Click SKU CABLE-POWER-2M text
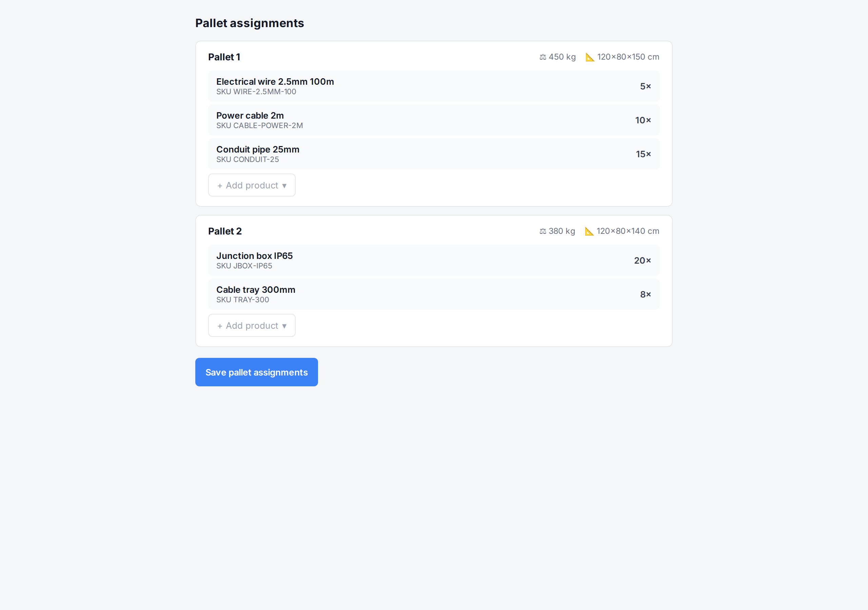Viewport: 868px width, 610px height. click(x=260, y=126)
